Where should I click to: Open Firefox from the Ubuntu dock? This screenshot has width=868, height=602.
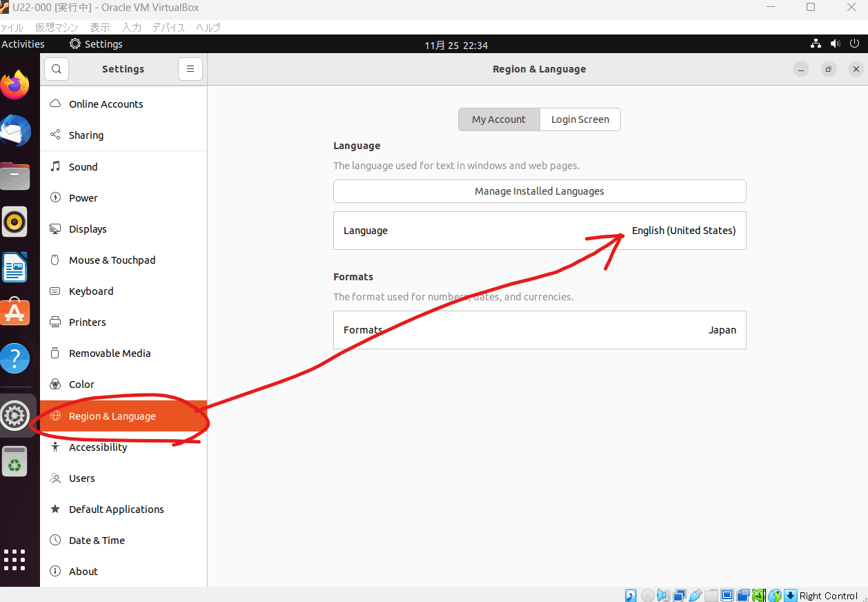[14, 85]
